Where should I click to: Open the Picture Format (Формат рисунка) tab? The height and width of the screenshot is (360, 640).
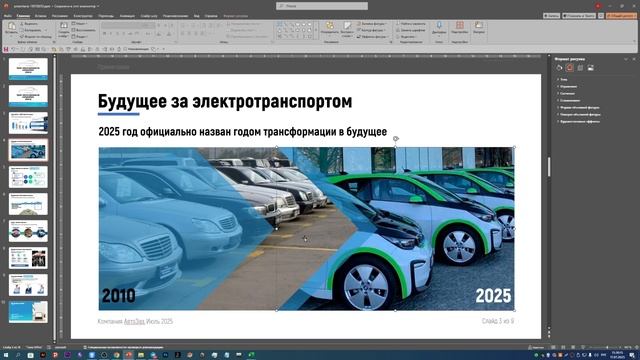click(x=236, y=16)
